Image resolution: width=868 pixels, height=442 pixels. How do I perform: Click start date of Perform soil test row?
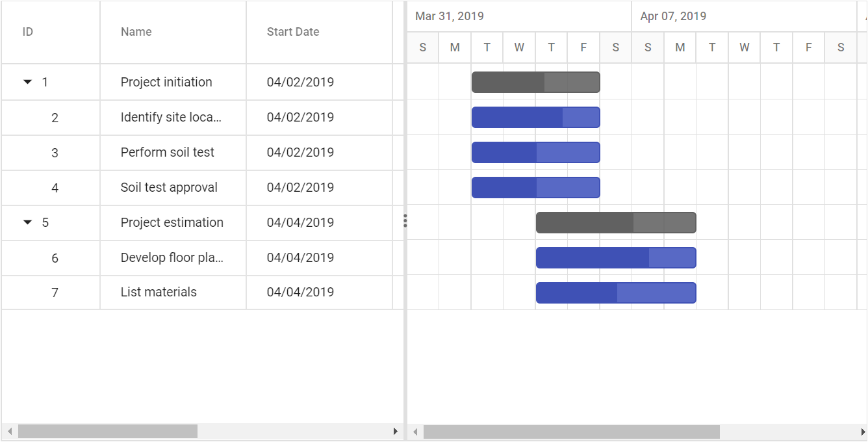coord(320,152)
